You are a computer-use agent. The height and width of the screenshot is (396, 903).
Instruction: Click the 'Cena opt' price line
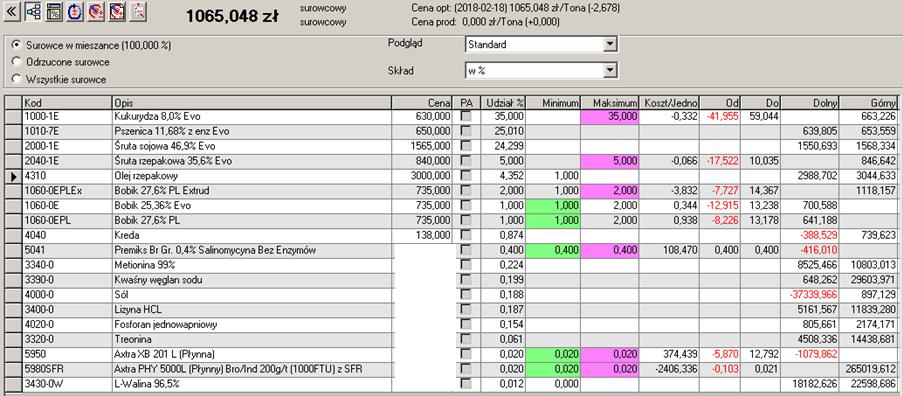[x=516, y=9]
